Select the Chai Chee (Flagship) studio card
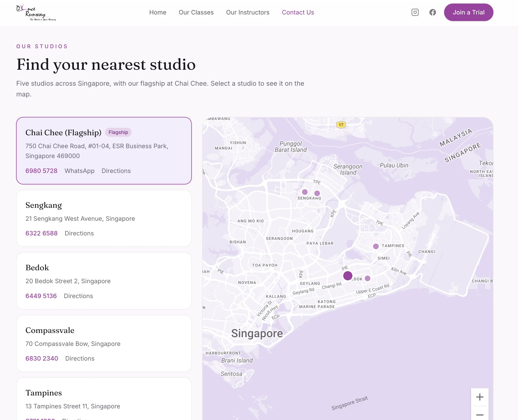 pos(104,151)
